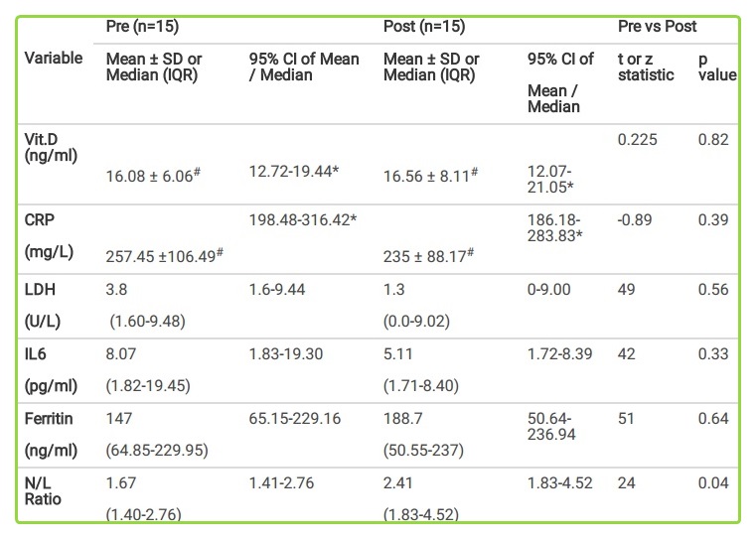Image resolution: width=756 pixels, height=539 pixels.
Task: Click the "Pre vs Post" header
Action: [657, 26]
